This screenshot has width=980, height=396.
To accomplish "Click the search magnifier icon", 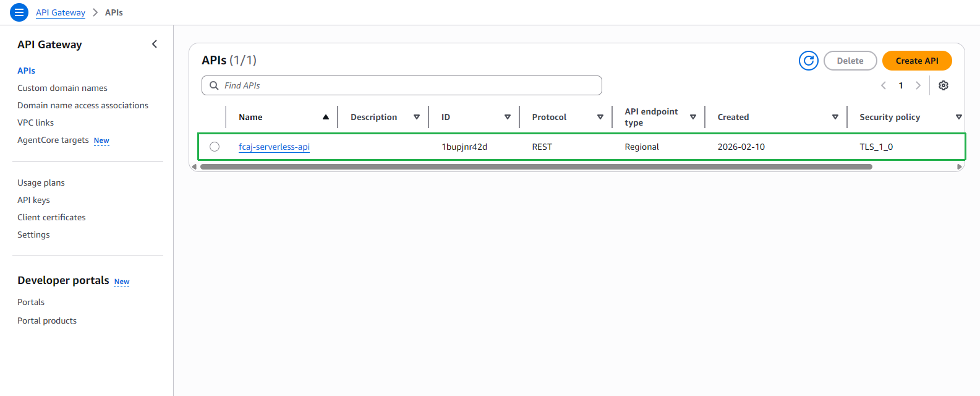I will pos(214,85).
